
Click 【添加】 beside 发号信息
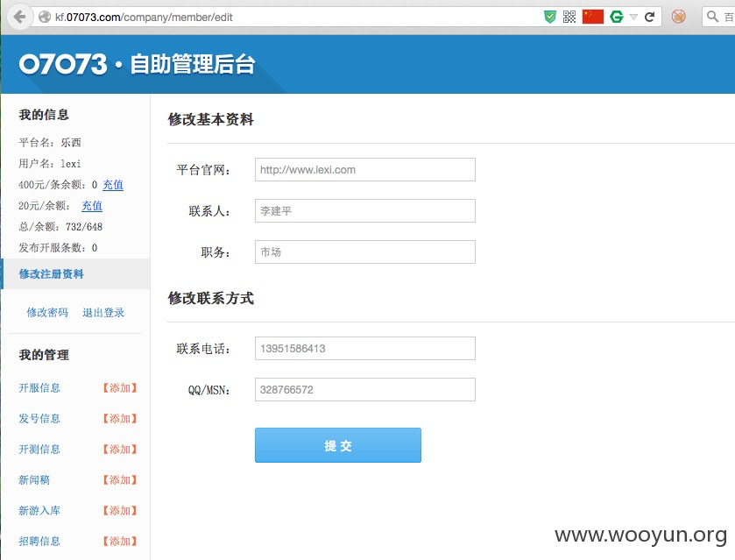[120, 418]
